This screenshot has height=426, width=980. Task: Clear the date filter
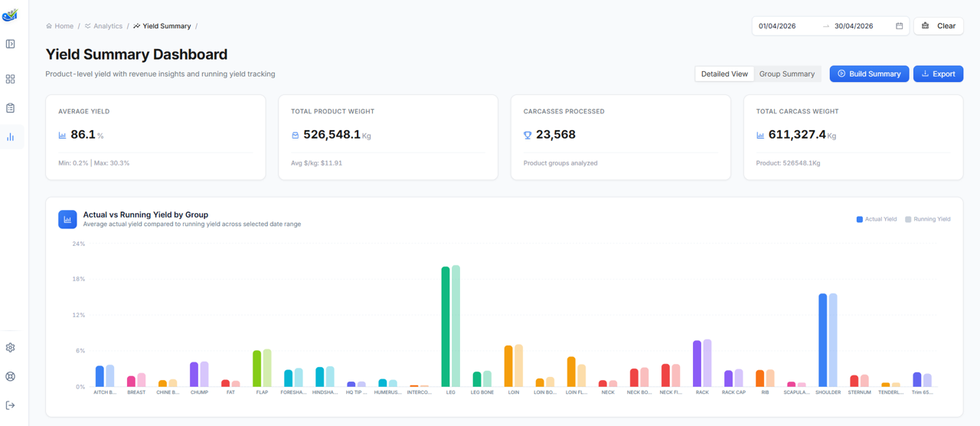pyautogui.click(x=939, y=26)
